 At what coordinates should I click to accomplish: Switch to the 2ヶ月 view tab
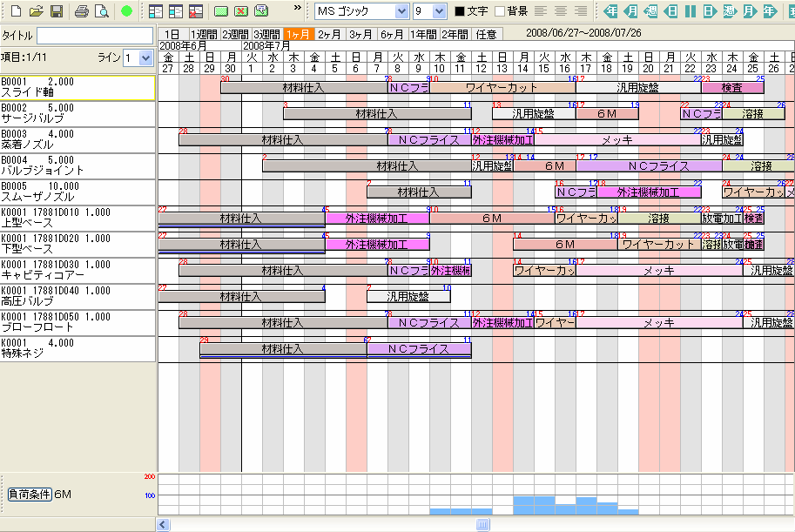pyautogui.click(x=330, y=34)
